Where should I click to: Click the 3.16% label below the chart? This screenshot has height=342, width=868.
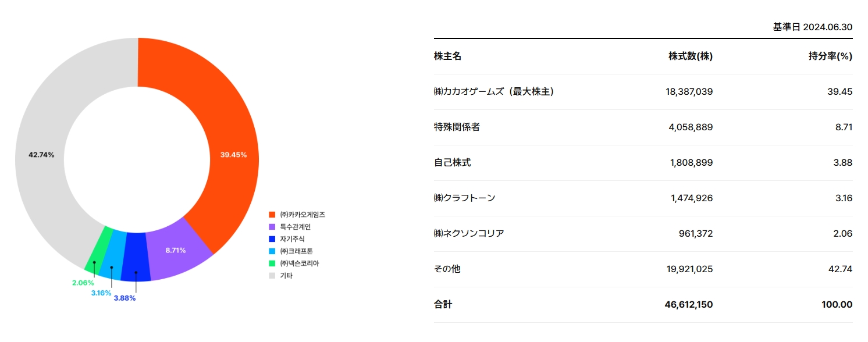[101, 293]
